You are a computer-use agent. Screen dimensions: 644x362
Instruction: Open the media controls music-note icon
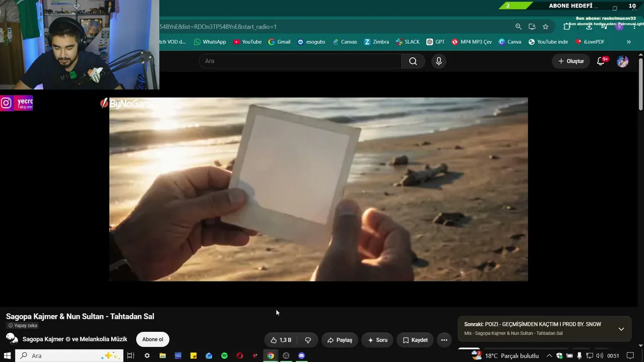click(604, 27)
